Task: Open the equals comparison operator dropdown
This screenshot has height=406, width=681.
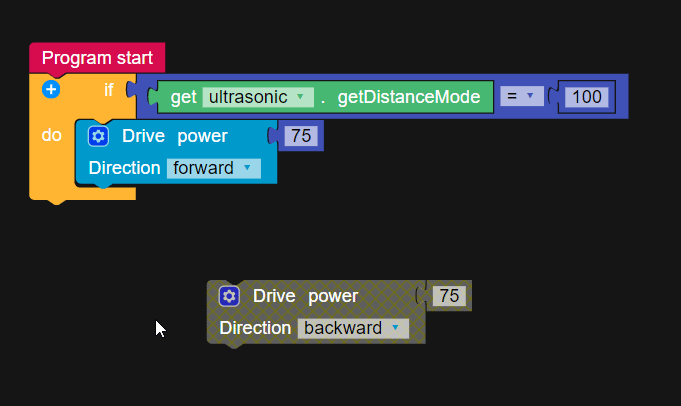Action: (520, 96)
